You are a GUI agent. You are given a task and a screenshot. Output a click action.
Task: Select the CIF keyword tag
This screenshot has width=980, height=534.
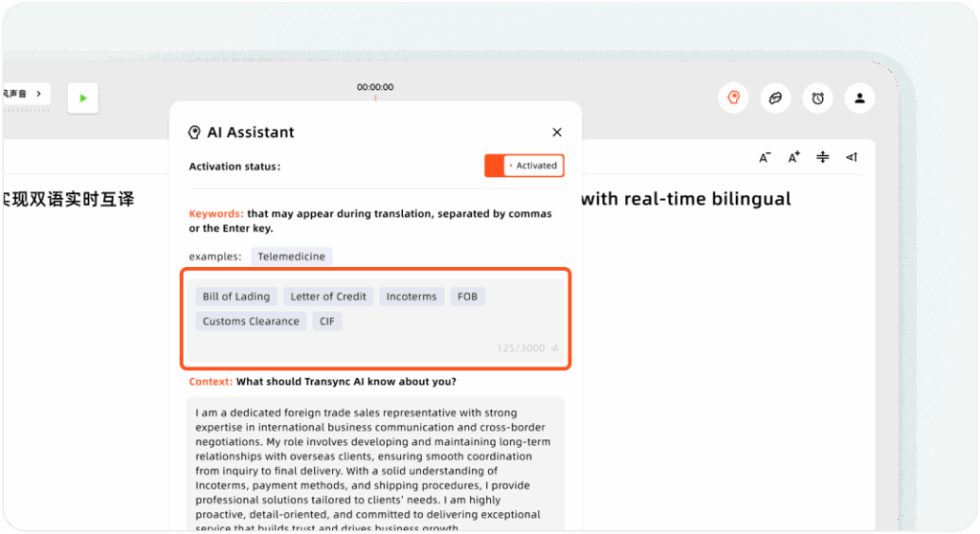[327, 322]
